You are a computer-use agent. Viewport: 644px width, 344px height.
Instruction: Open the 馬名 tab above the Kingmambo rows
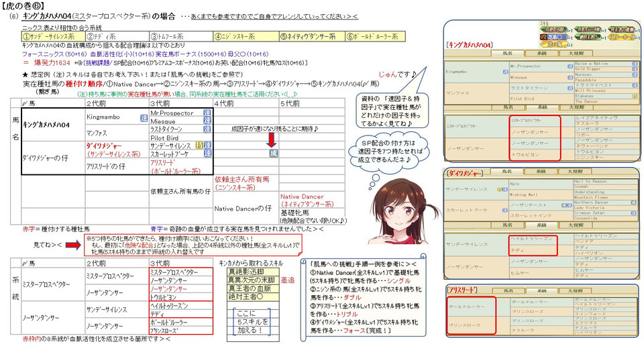[507, 53]
